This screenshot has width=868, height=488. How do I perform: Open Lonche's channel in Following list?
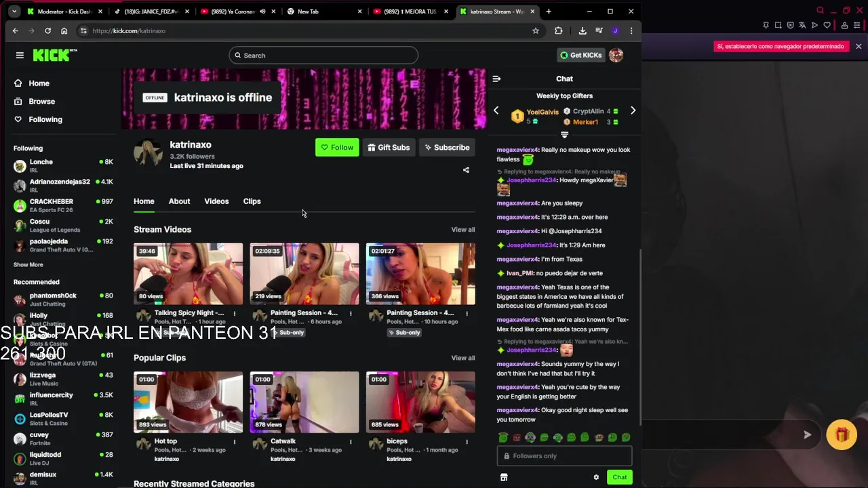[x=63, y=165]
